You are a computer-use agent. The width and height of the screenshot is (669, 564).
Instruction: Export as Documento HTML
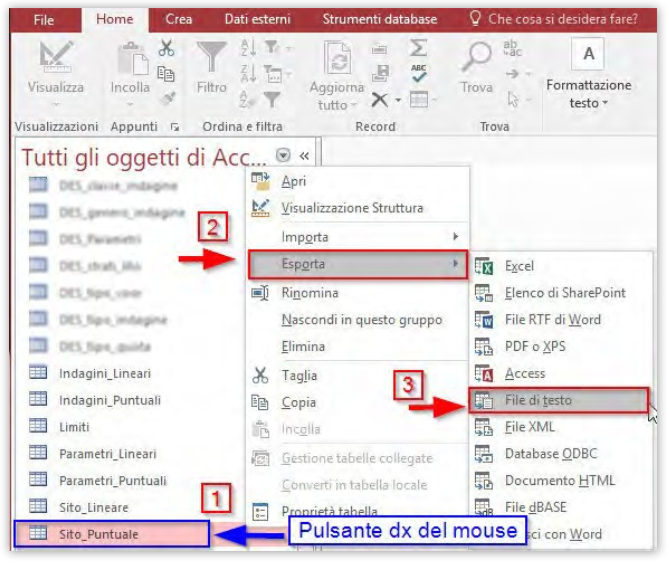point(561,480)
